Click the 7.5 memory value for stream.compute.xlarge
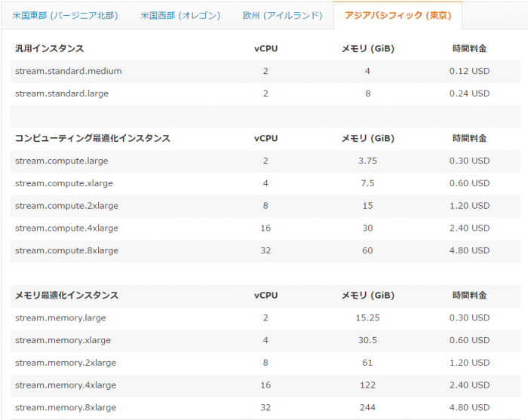The height and width of the screenshot is (420, 528). point(367,183)
